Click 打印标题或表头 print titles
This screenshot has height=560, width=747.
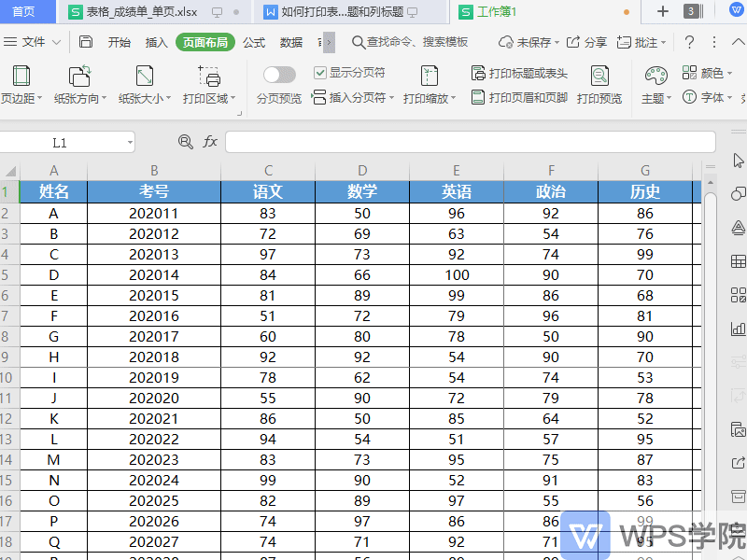pos(520,73)
